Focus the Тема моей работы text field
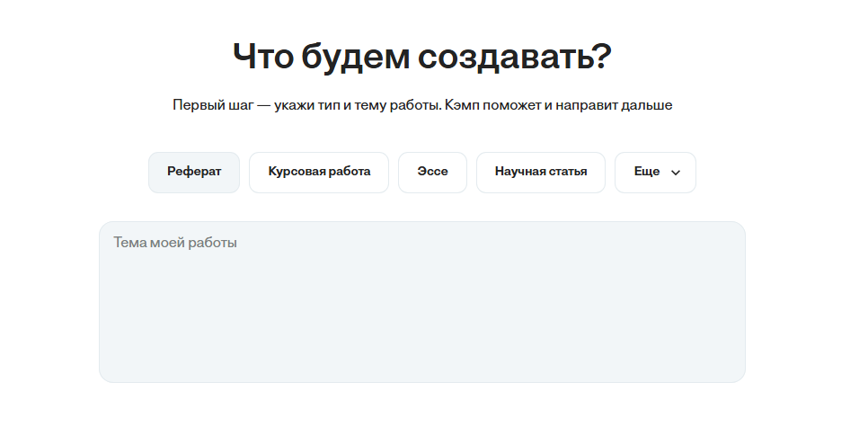Screen dimensions: 868x436 422,301
